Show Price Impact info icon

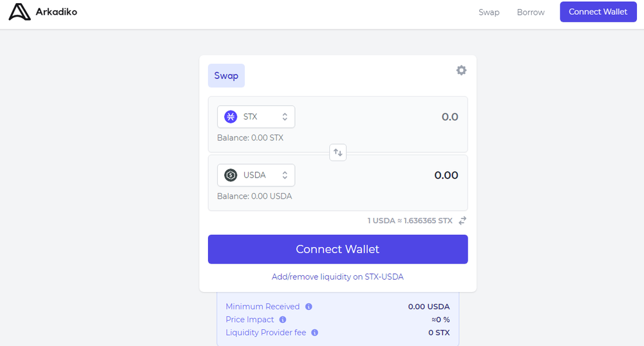pyautogui.click(x=283, y=320)
